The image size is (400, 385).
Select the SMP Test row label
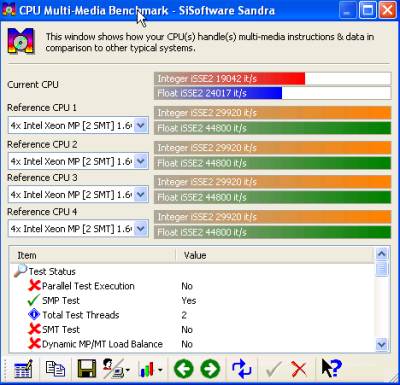[x=61, y=300]
